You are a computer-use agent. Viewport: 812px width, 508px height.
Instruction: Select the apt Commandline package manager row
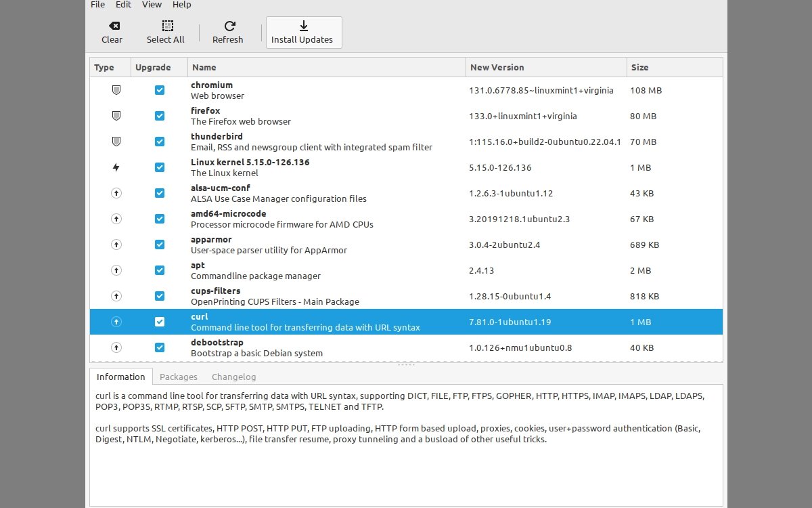(406, 270)
